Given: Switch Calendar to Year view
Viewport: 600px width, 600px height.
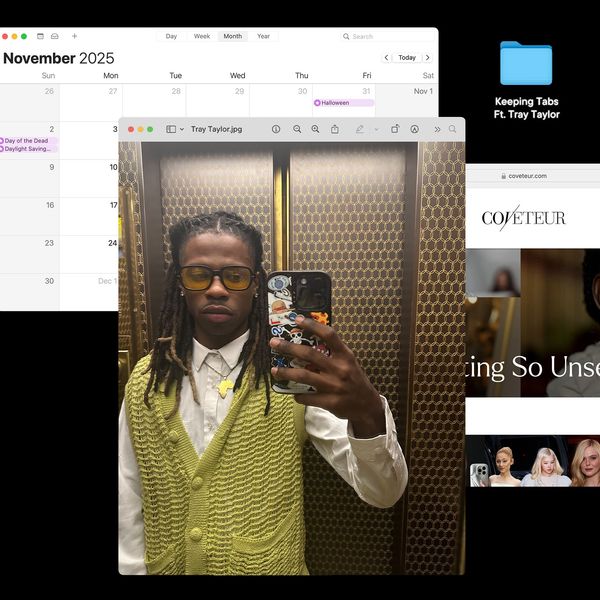Looking at the screenshot, I should 263,36.
